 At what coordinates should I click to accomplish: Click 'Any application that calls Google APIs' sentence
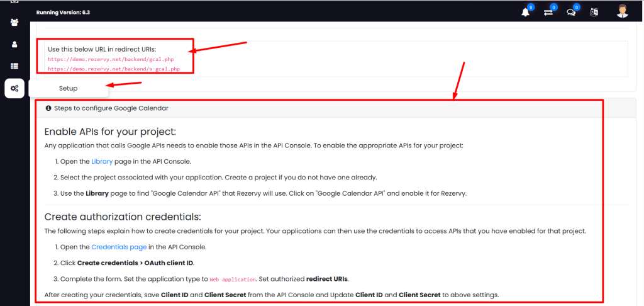click(254, 145)
